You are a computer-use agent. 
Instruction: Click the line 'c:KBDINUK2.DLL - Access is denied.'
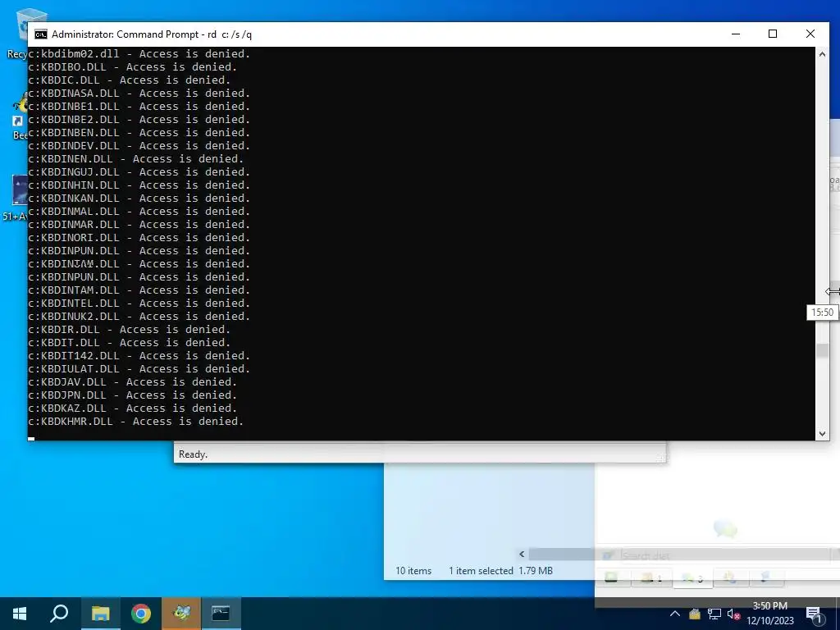pos(139,316)
